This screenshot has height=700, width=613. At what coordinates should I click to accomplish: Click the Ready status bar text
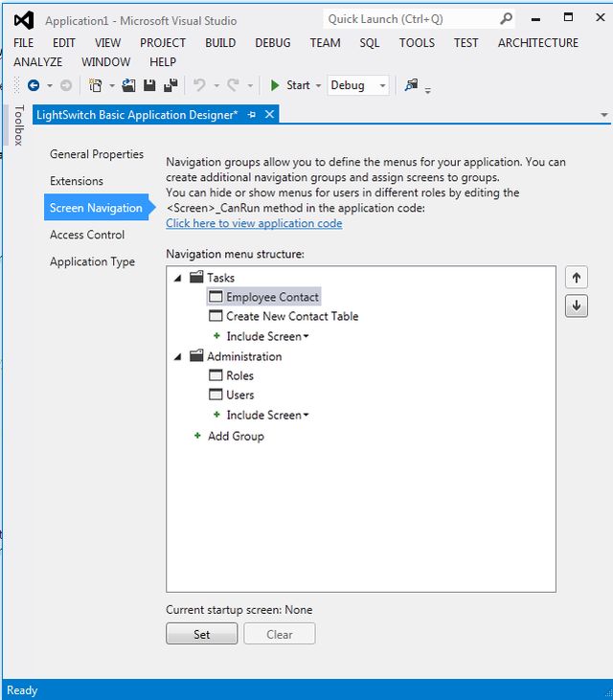(x=22, y=690)
